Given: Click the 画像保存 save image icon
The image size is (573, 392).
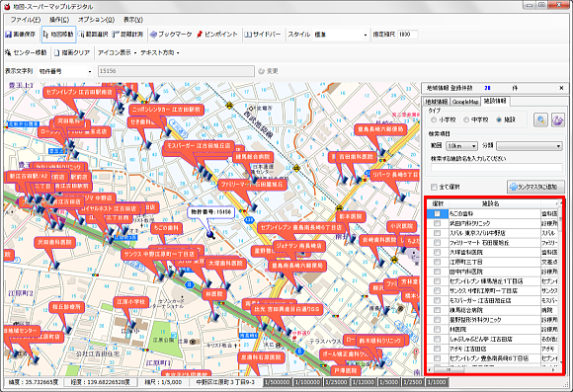Looking at the screenshot, I should [x=9, y=35].
